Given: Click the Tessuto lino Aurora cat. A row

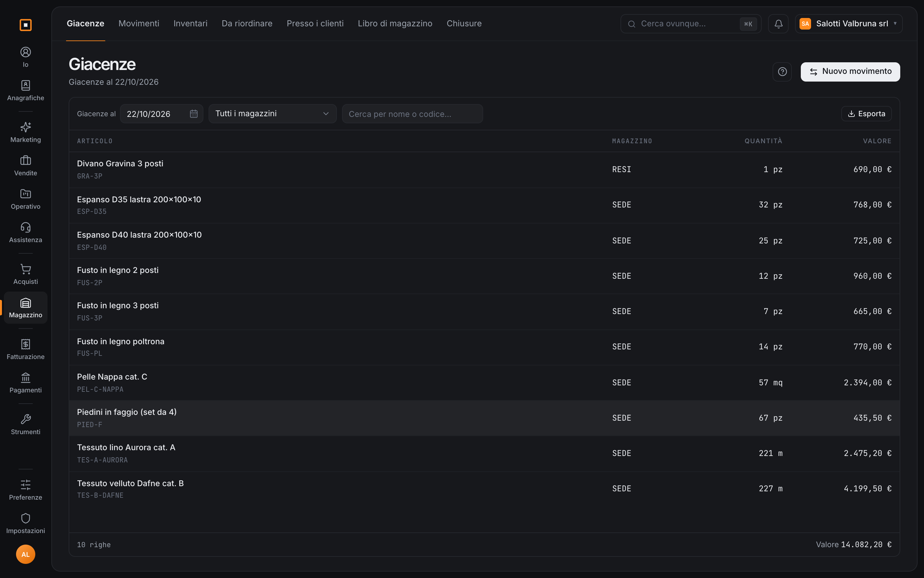Looking at the screenshot, I should (484, 453).
